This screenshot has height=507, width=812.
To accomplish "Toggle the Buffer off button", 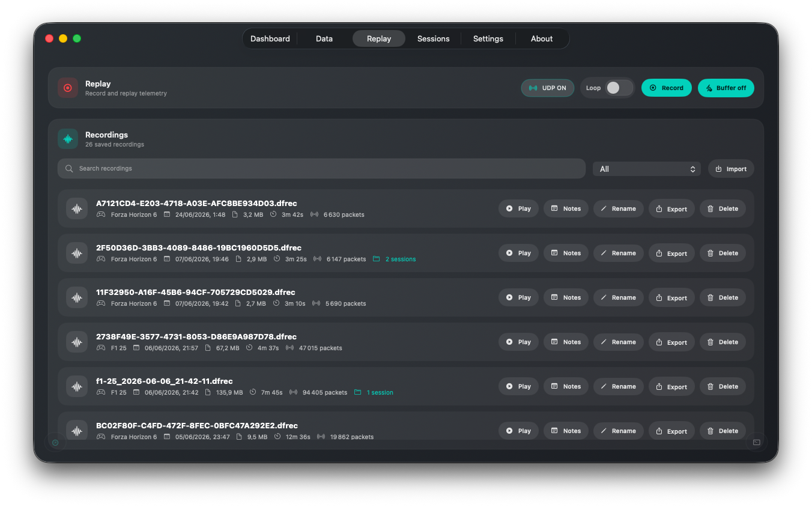I will pos(726,88).
